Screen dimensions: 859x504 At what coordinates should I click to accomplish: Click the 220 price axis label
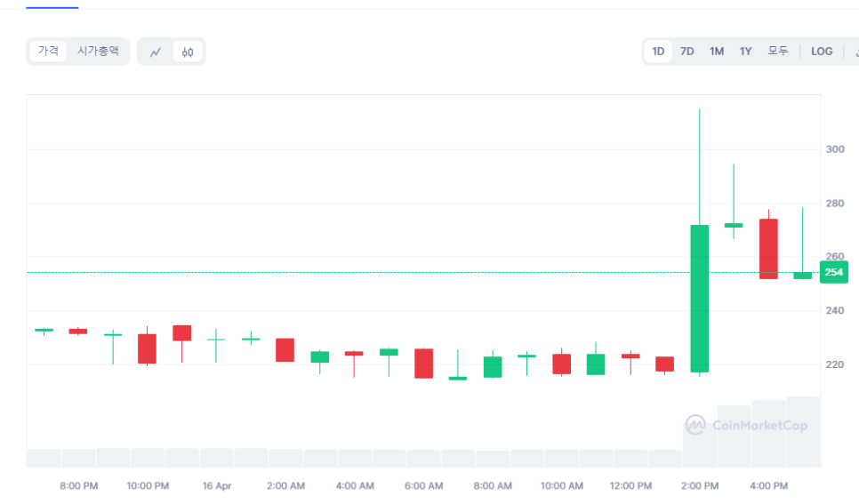pyautogui.click(x=835, y=364)
